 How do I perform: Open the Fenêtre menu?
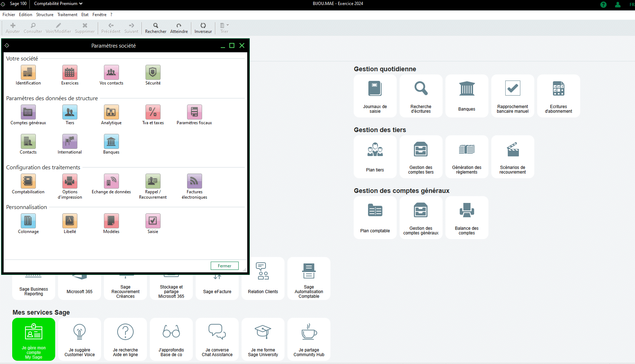pyautogui.click(x=99, y=15)
